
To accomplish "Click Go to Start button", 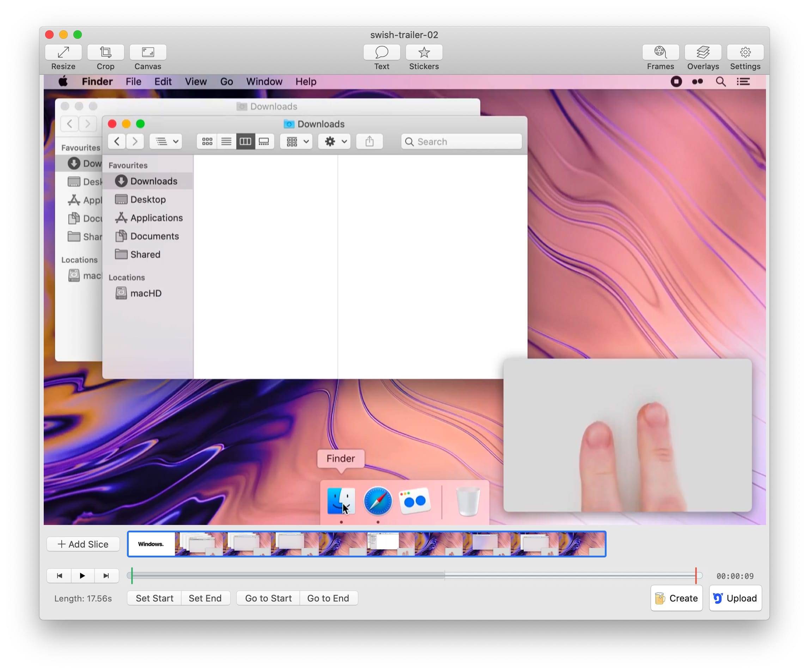I will 268,598.
